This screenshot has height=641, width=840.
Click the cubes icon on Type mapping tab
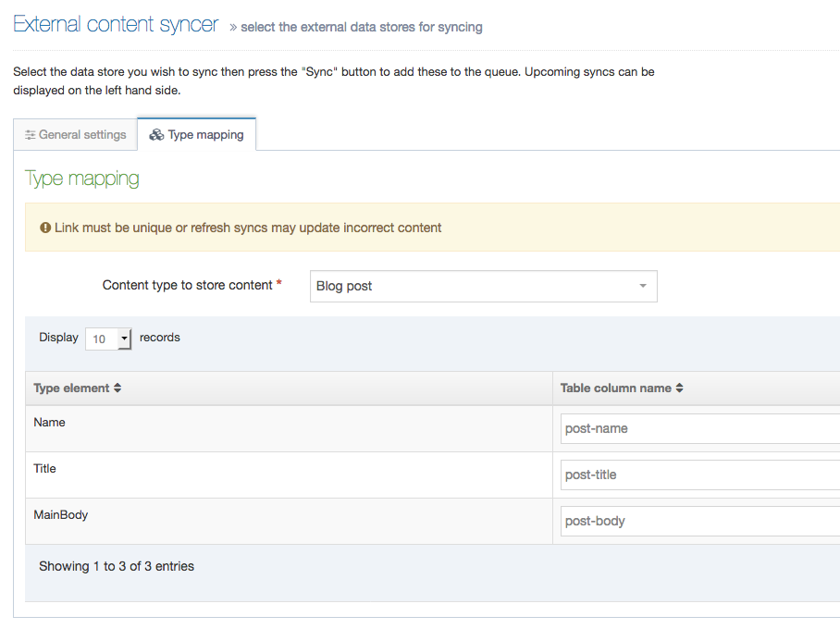(156, 135)
